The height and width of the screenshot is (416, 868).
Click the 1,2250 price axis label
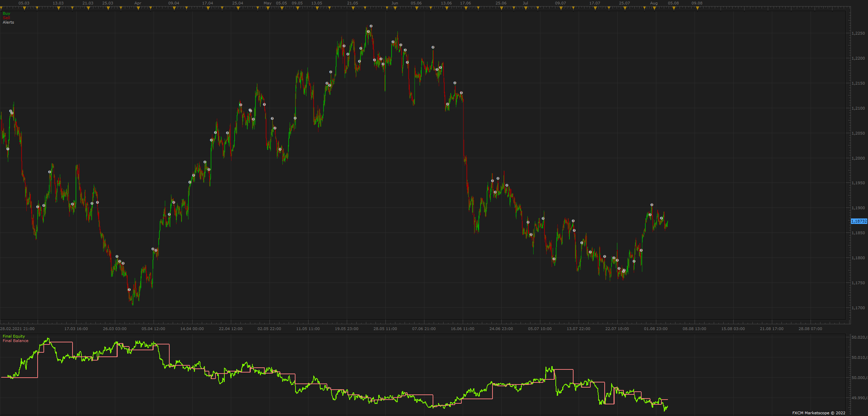(x=858, y=33)
